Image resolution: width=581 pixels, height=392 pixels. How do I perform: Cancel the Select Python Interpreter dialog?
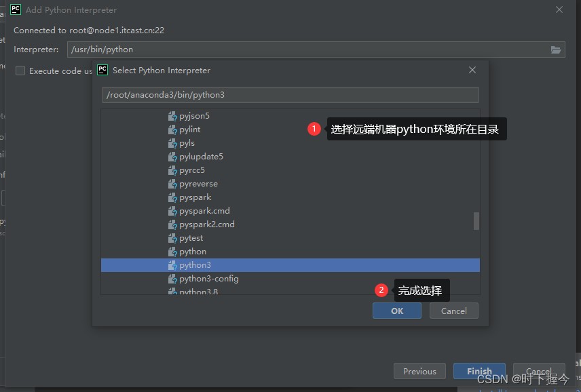[453, 311]
